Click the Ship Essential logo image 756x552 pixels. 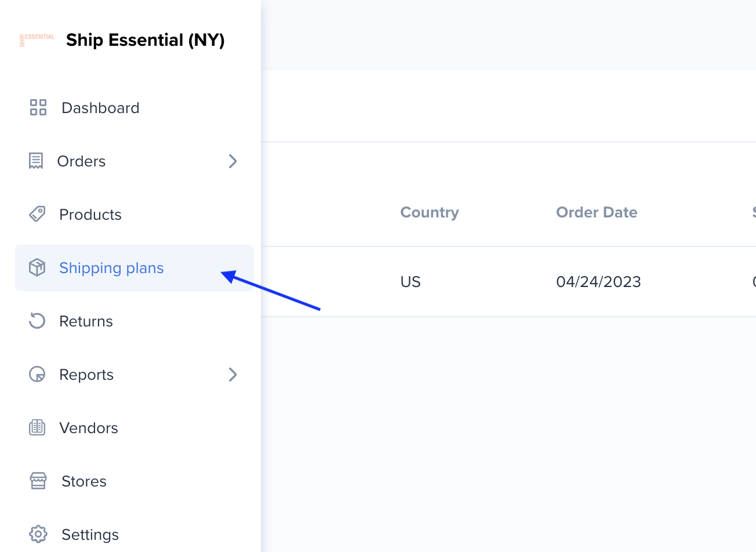(x=37, y=40)
